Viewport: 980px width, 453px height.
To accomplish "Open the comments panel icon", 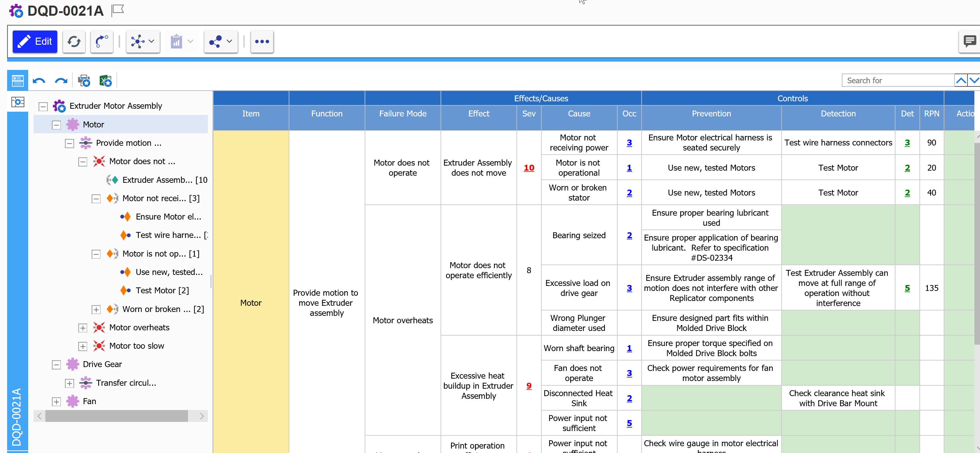I will tap(969, 41).
